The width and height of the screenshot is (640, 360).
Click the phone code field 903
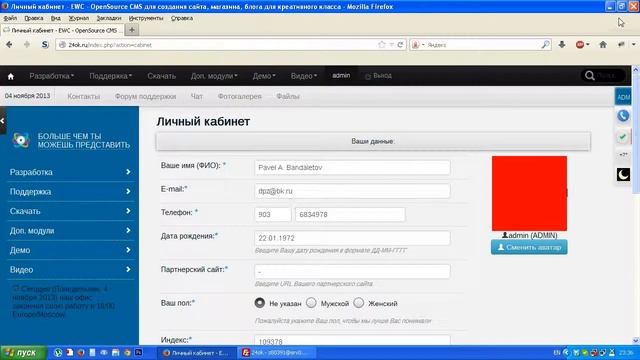[x=273, y=214]
